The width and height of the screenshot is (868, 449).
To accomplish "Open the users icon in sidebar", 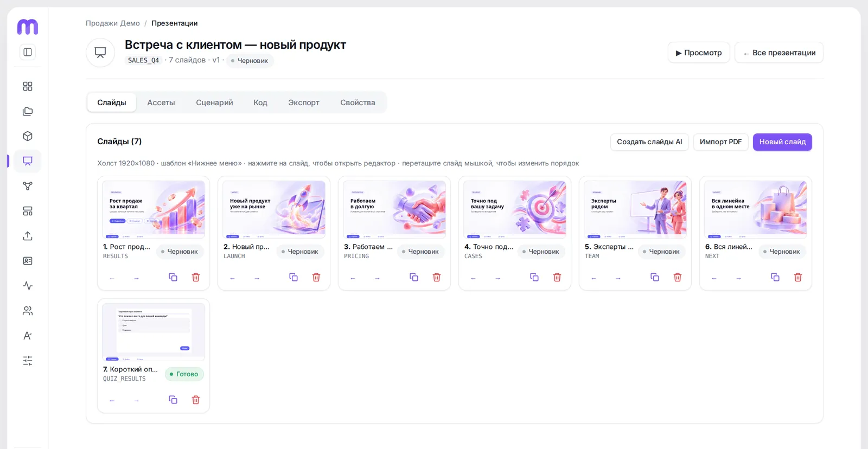I will [x=28, y=311].
